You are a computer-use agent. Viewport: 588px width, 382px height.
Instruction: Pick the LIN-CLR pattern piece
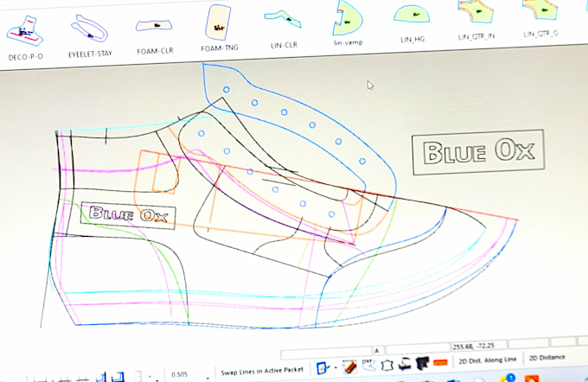tap(284, 29)
